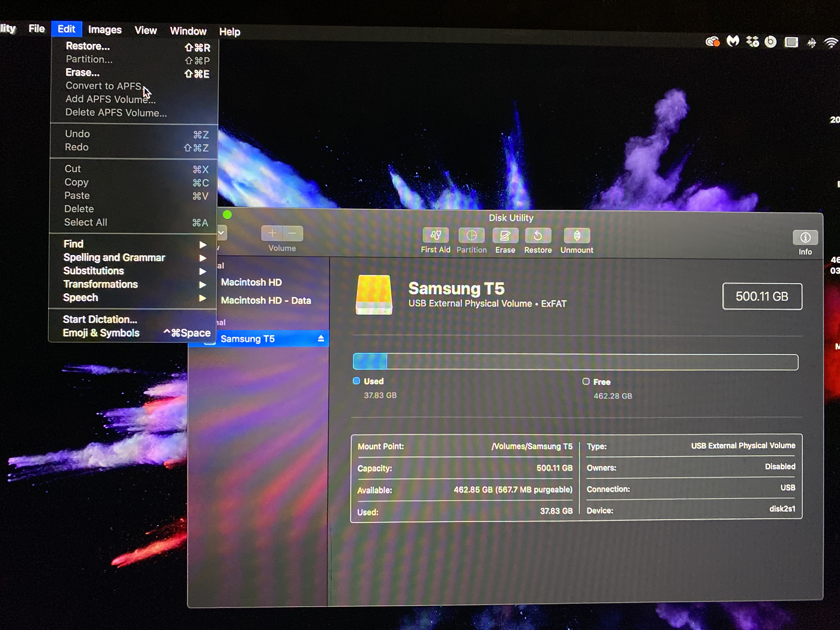Choose Redo in the Edit menu
The height and width of the screenshot is (630, 840).
coord(134,147)
